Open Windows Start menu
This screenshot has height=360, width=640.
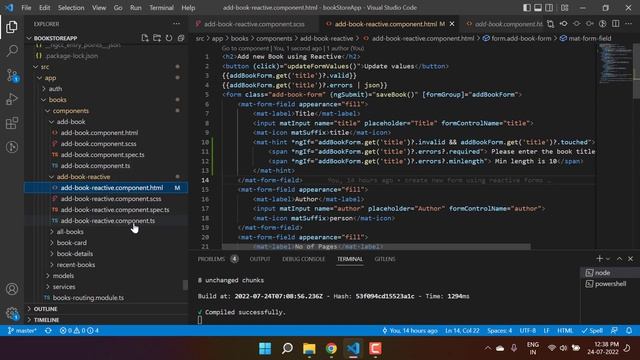(265, 348)
